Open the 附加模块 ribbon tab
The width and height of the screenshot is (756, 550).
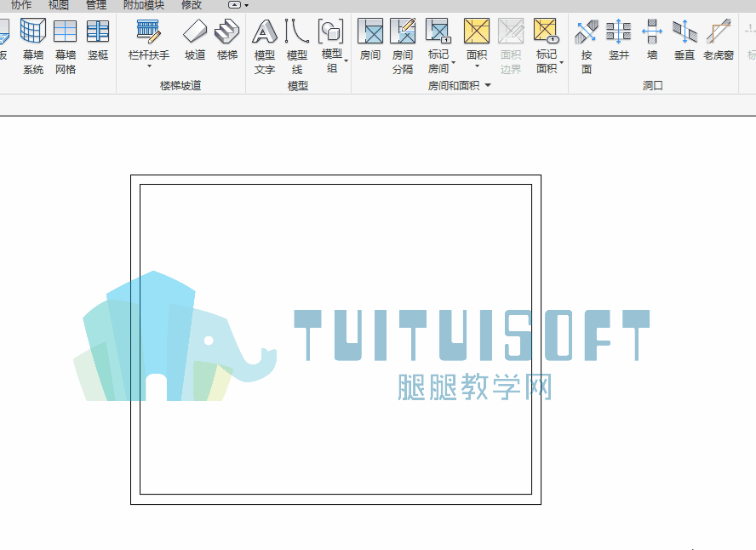(x=144, y=5)
